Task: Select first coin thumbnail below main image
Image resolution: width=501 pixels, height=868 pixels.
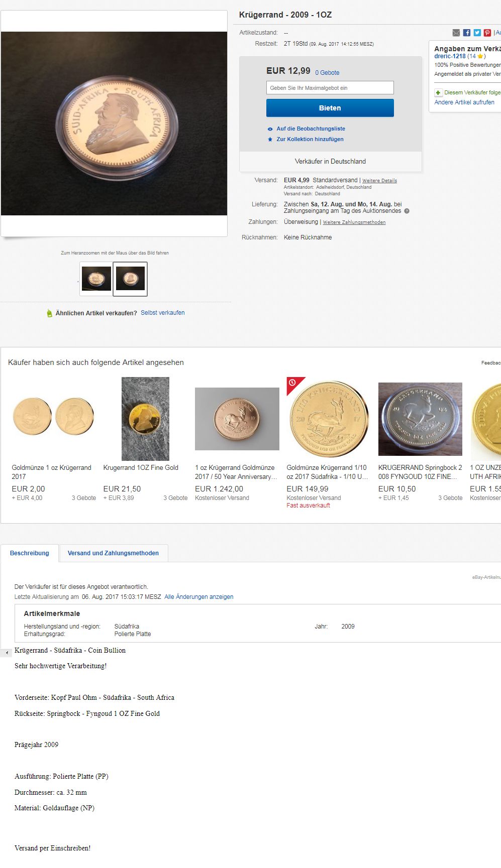Action: pyautogui.click(x=96, y=279)
